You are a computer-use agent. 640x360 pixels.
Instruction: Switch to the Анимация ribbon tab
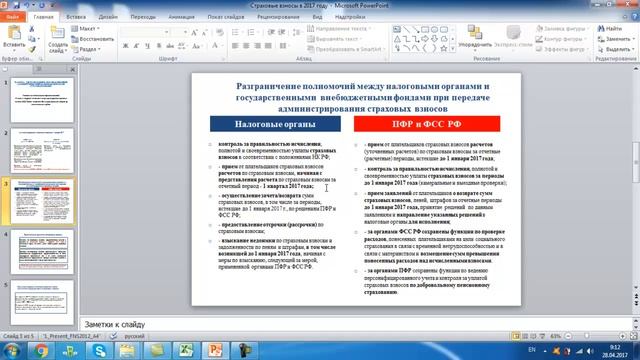click(181, 17)
